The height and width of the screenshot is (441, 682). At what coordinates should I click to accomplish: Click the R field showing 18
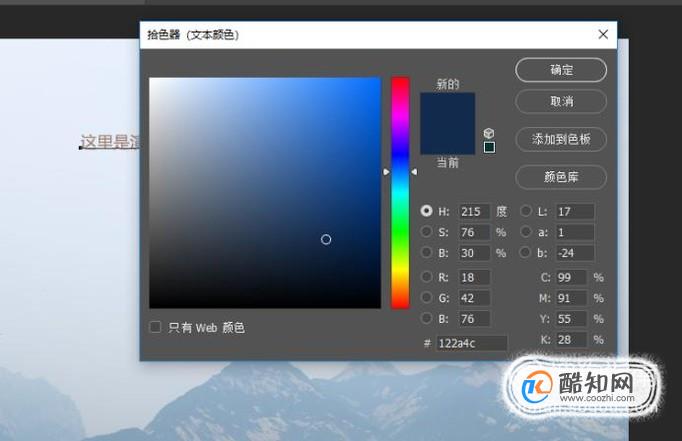click(474, 277)
